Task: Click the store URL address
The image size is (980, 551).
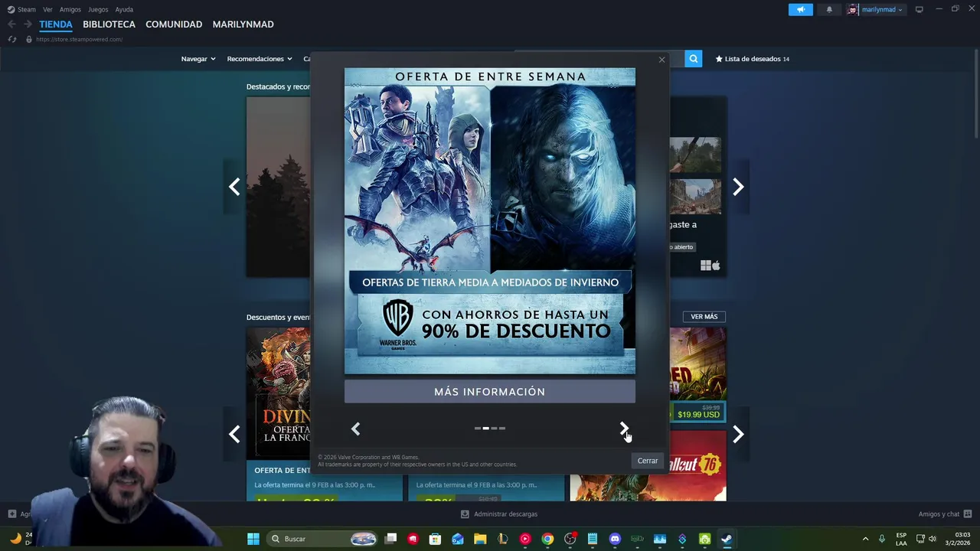Action: (79, 39)
